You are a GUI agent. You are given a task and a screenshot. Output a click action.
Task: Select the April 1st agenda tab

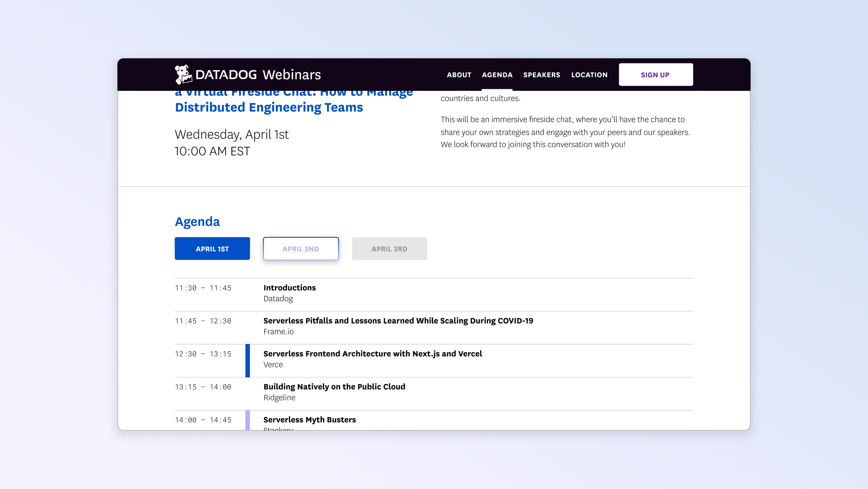212,249
